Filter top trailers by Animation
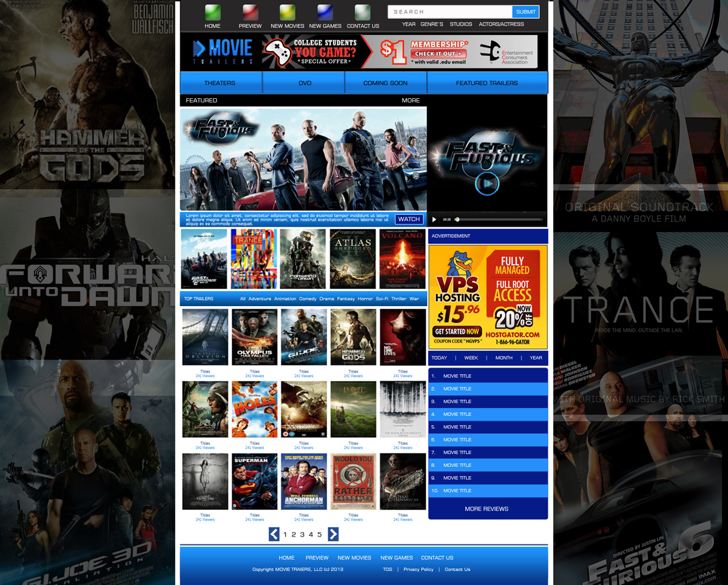This screenshot has width=728, height=585. pyautogui.click(x=285, y=299)
